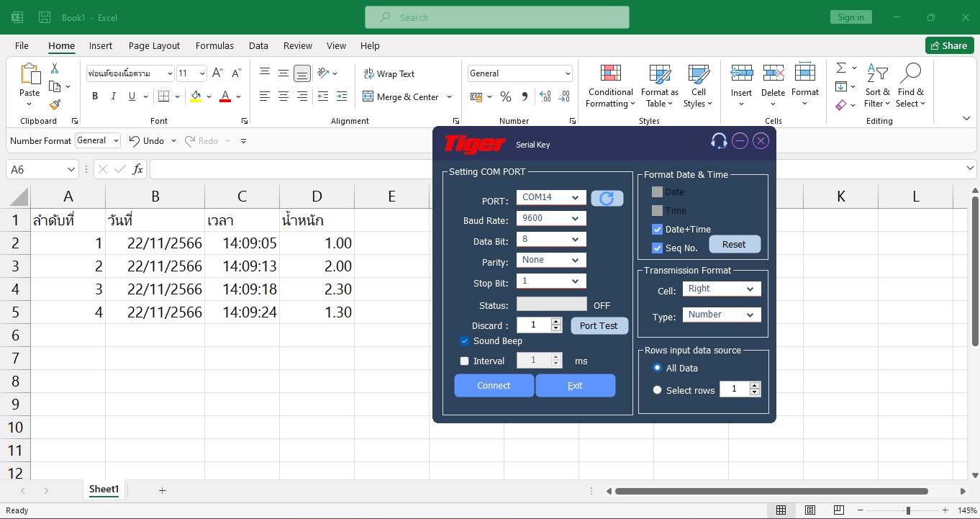Image resolution: width=980 pixels, height=519 pixels.
Task: Click the Insert Function fx icon
Action: pyautogui.click(x=137, y=169)
